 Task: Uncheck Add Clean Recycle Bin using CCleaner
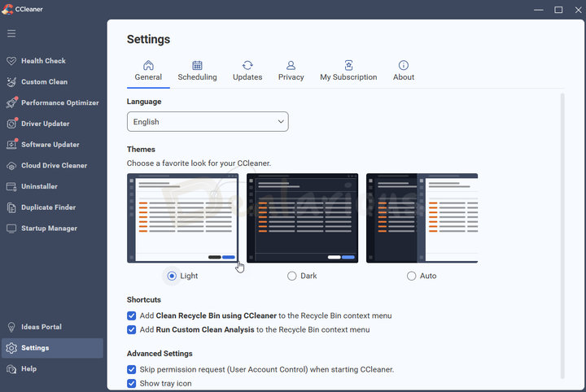[132, 316]
